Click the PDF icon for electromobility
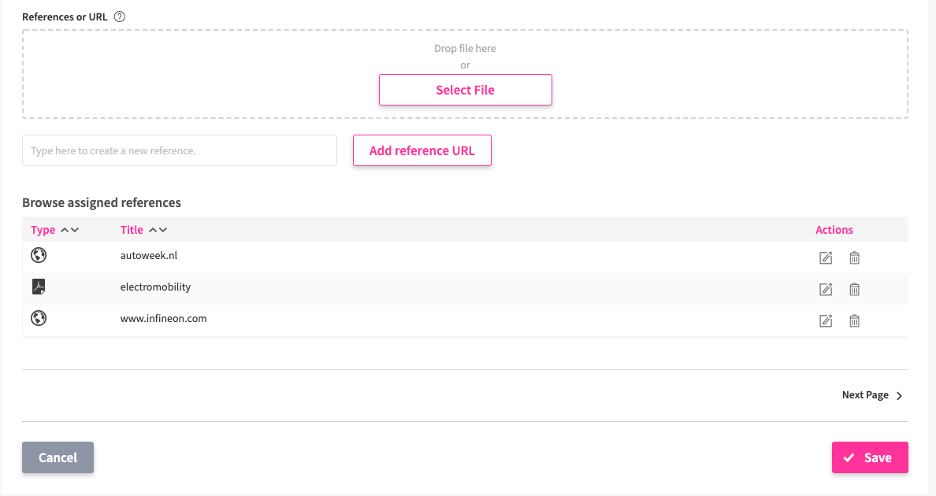Image resolution: width=936 pixels, height=496 pixels. click(x=39, y=287)
